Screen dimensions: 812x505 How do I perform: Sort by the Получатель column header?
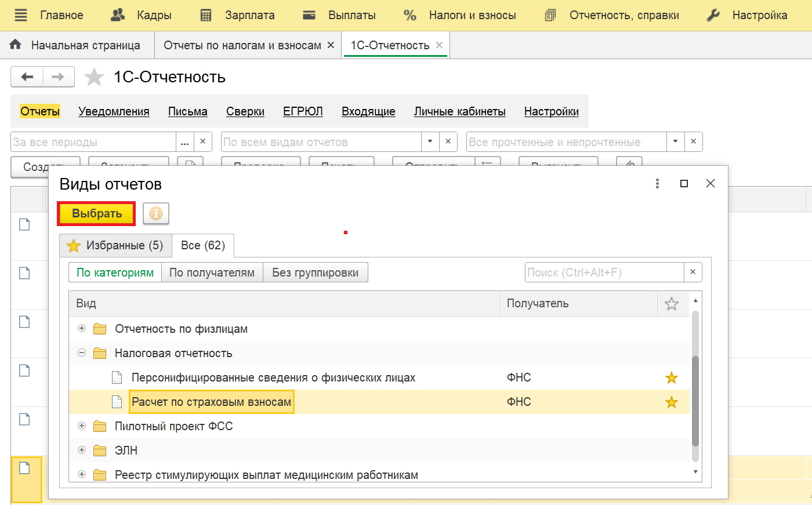578,304
